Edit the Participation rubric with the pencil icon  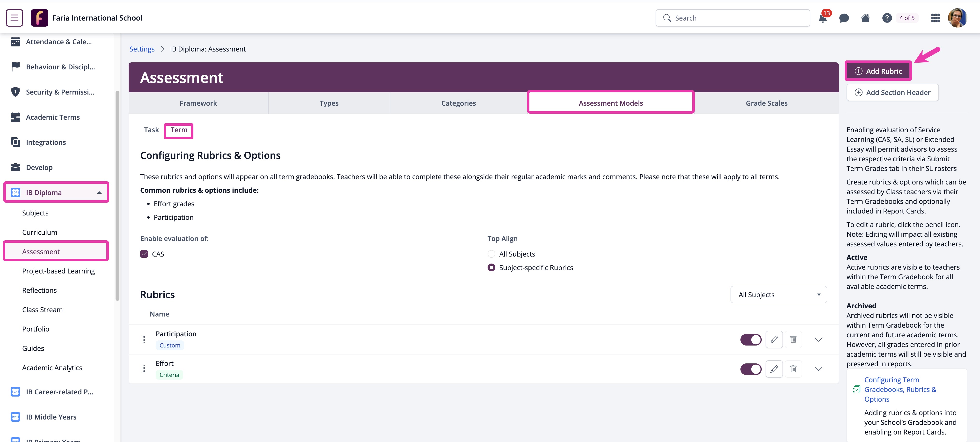[x=774, y=339]
